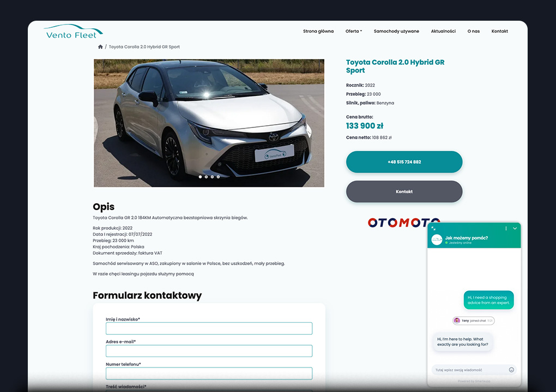The width and height of the screenshot is (556, 392).
Task: Click the 'Hi, I need a shopping advice' bubble
Action: (x=488, y=300)
